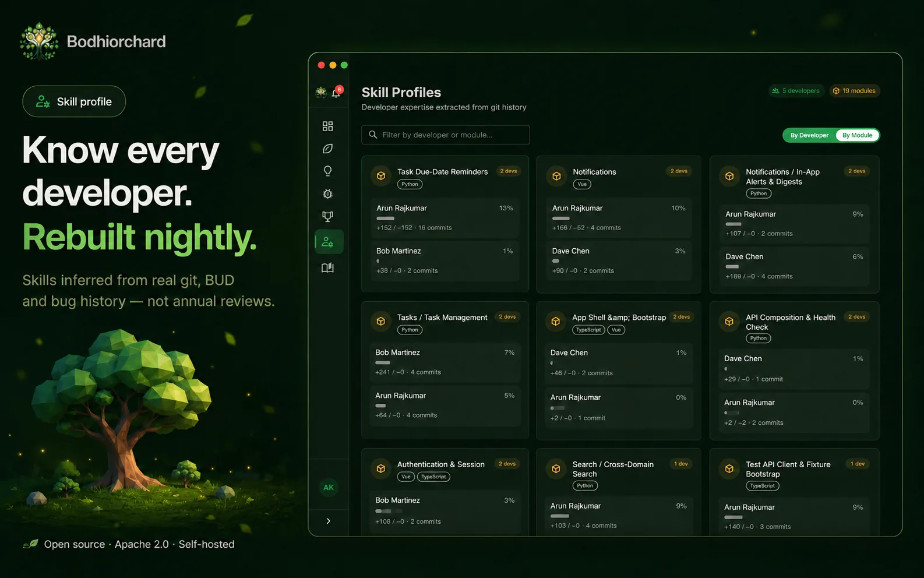Focus the Filter by developer or module field
924x578 pixels.
tap(446, 135)
